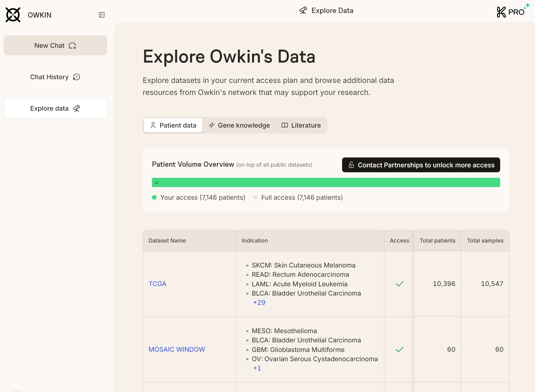Click the checkmark on the green progress bar
Image resolution: width=535 pixels, height=392 pixels.
click(157, 182)
